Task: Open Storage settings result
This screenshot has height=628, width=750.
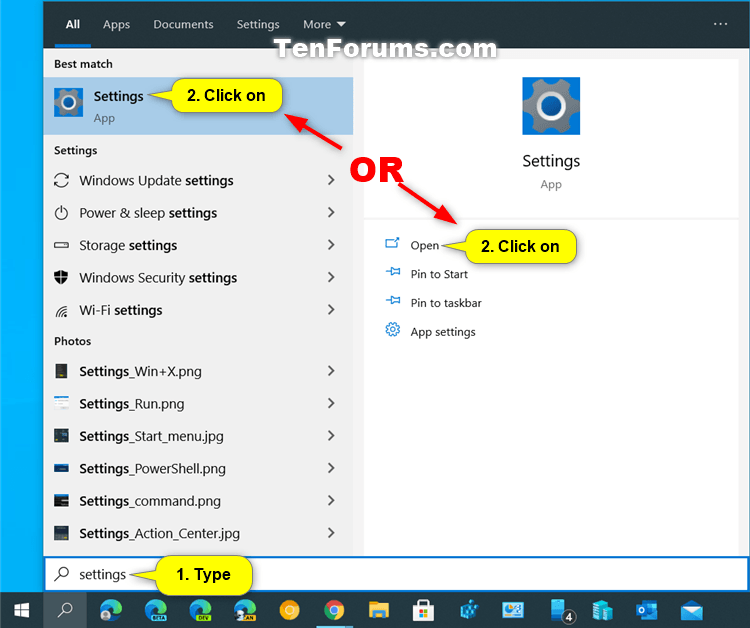Action: 198,245
